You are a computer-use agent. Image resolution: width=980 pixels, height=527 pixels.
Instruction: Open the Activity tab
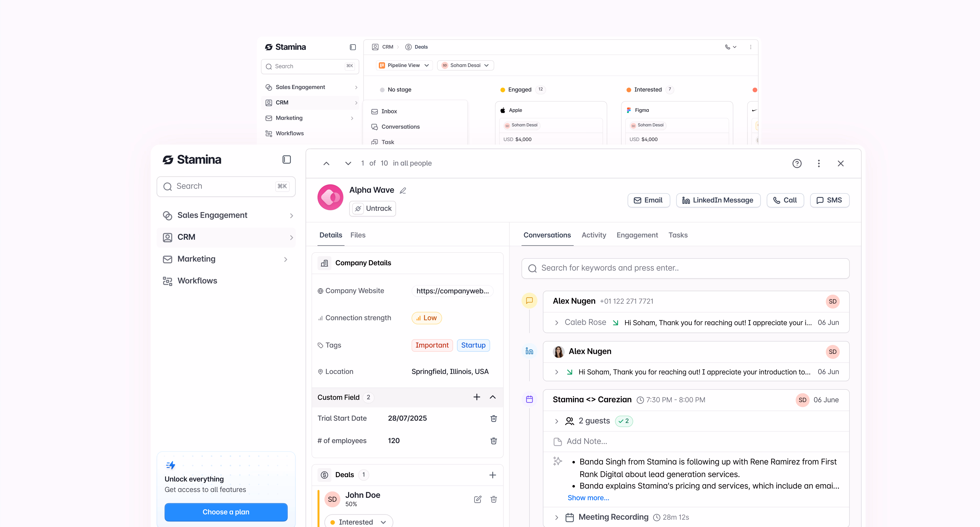(594, 235)
